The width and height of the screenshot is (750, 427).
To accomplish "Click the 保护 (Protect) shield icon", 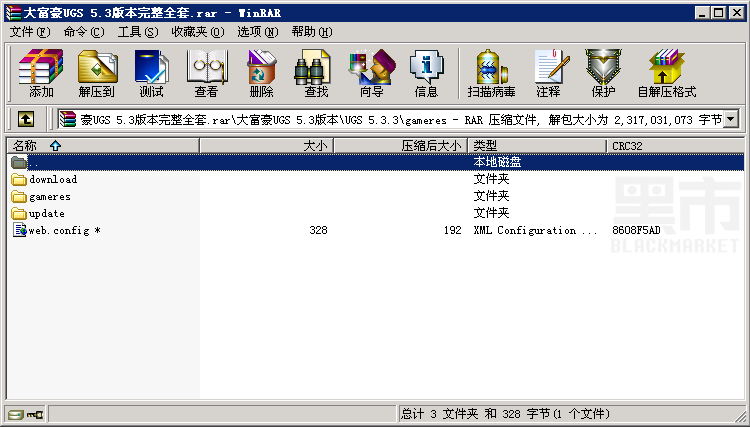I will click(603, 73).
